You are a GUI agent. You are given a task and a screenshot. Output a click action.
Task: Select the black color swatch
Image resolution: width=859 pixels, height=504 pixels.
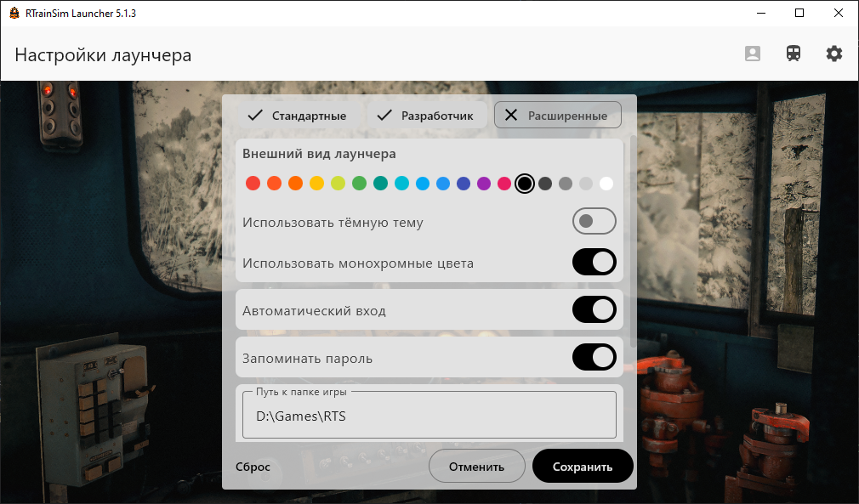click(x=524, y=184)
